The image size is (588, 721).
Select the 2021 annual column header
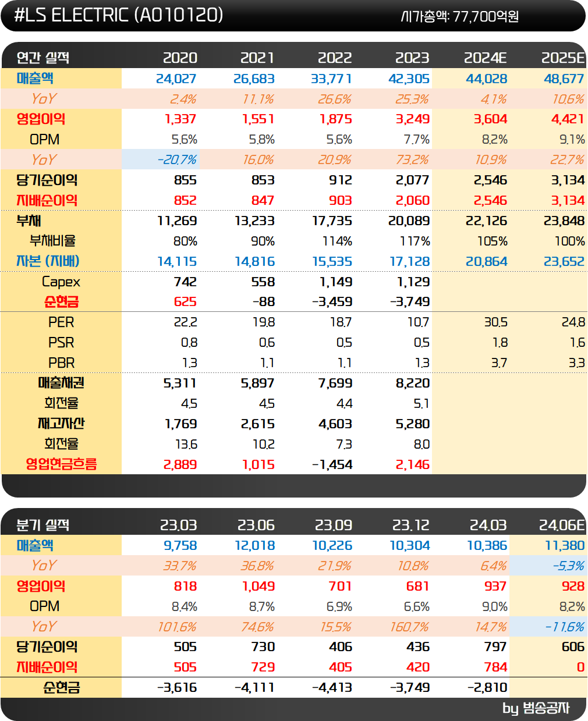[x=257, y=58]
